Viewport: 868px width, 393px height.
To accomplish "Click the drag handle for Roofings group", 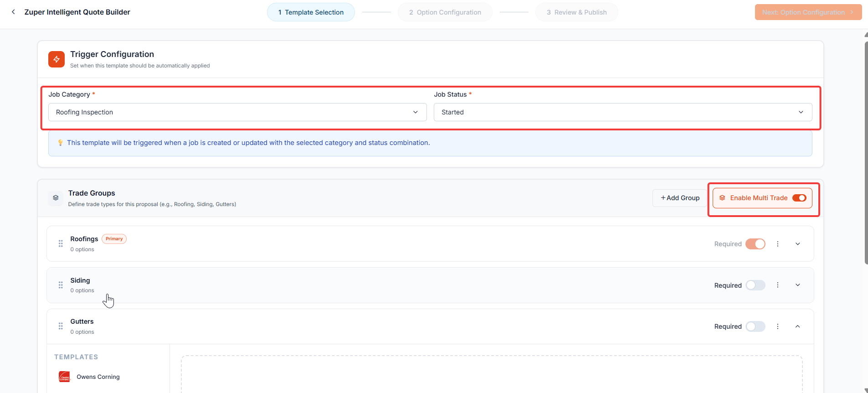I will pyautogui.click(x=61, y=243).
